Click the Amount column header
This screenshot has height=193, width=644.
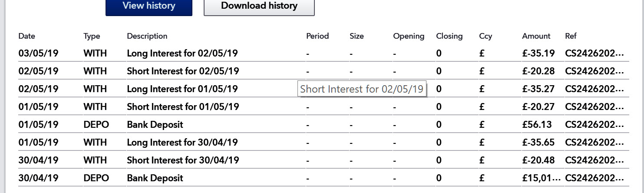point(536,36)
